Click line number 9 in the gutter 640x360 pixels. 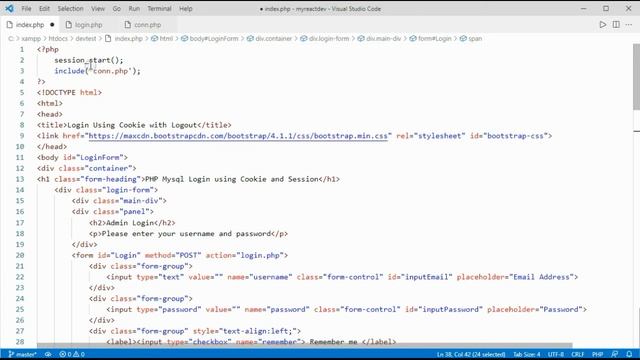(22, 136)
